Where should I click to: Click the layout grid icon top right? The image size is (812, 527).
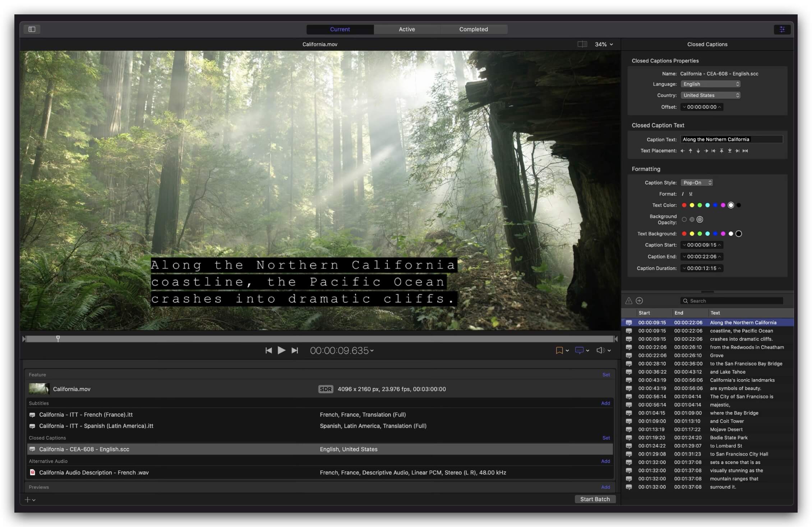(x=783, y=29)
